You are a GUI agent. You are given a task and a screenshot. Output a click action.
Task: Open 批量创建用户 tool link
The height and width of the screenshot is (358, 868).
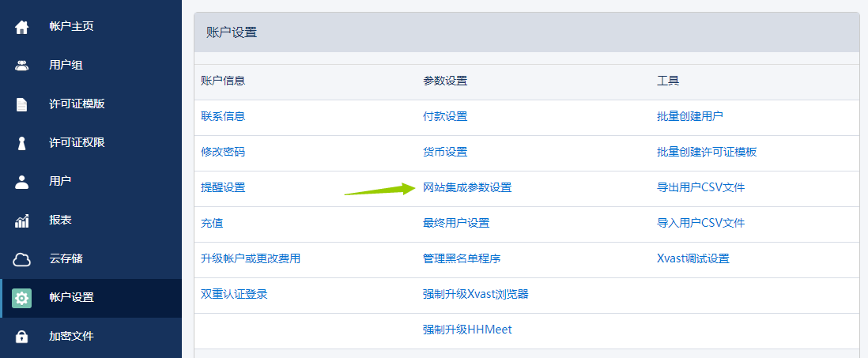tap(689, 116)
